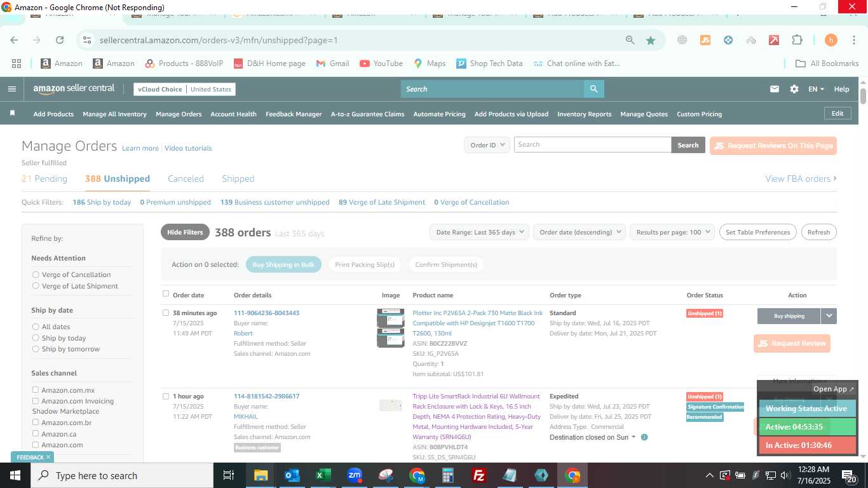Image resolution: width=868 pixels, height=488 pixels.
Task: Switch to the Shipped tab
Action: [x=238, y=179]
